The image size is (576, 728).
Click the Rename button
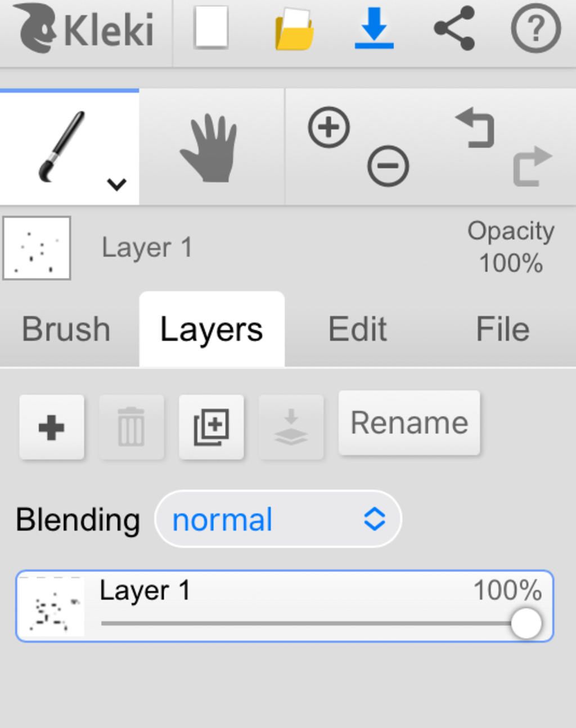[x=409, y=423]
